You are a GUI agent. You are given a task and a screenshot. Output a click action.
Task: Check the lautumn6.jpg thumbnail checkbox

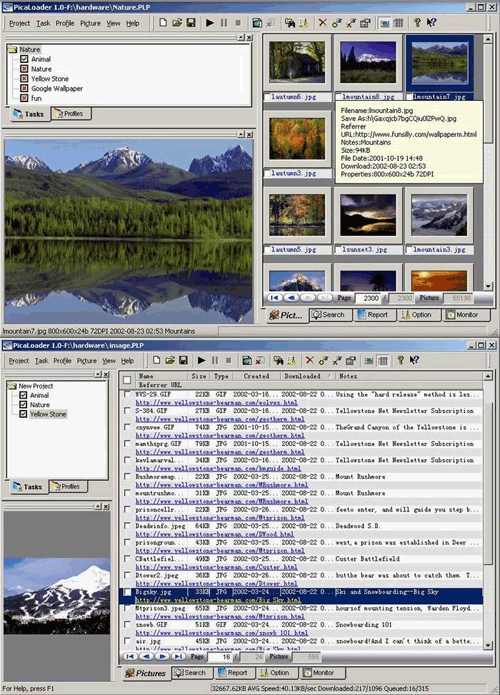(267, 97)
